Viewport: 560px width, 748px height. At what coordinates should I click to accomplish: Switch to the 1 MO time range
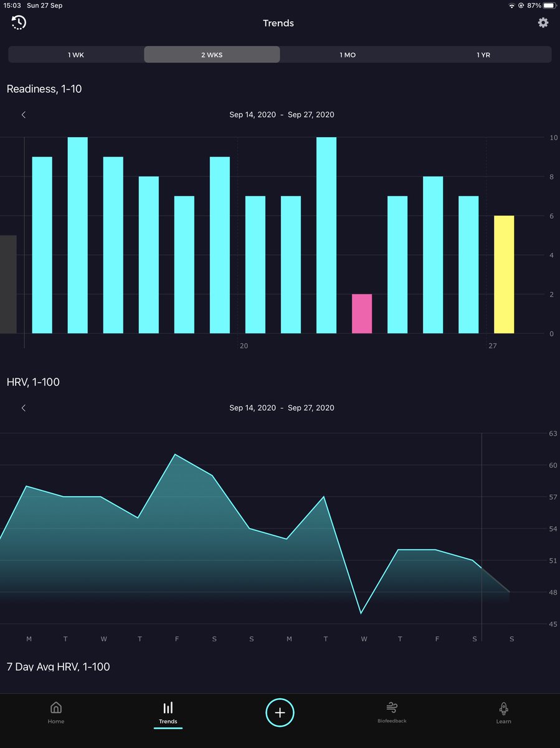[348, 55]
